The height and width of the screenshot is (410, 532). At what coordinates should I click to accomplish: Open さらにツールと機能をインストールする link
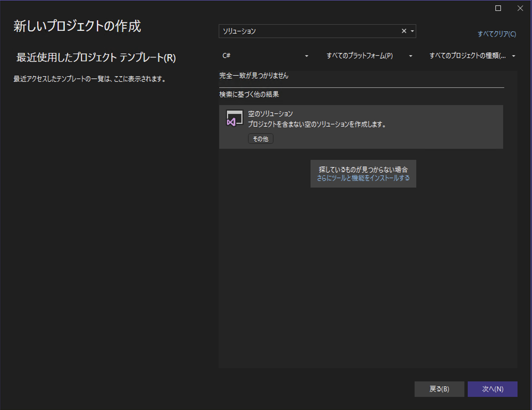363,178
